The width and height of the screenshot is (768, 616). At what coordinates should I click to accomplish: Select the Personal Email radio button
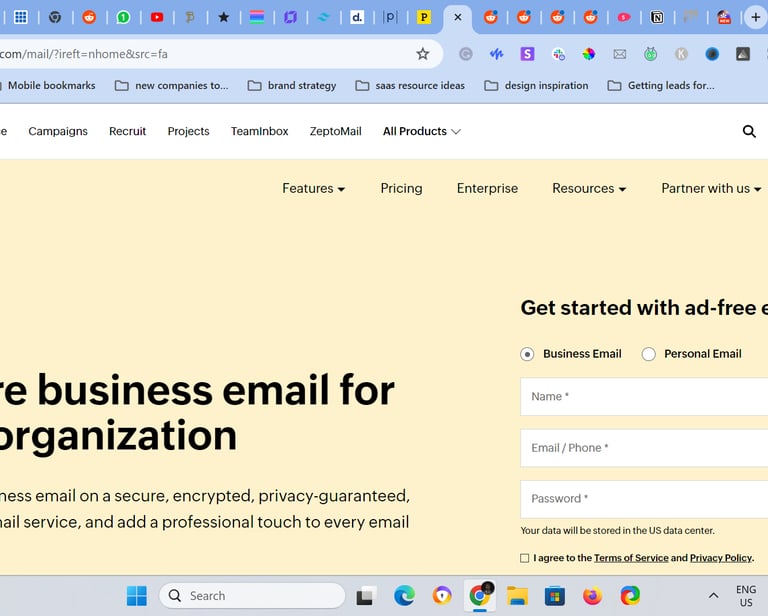coord(648,354)
